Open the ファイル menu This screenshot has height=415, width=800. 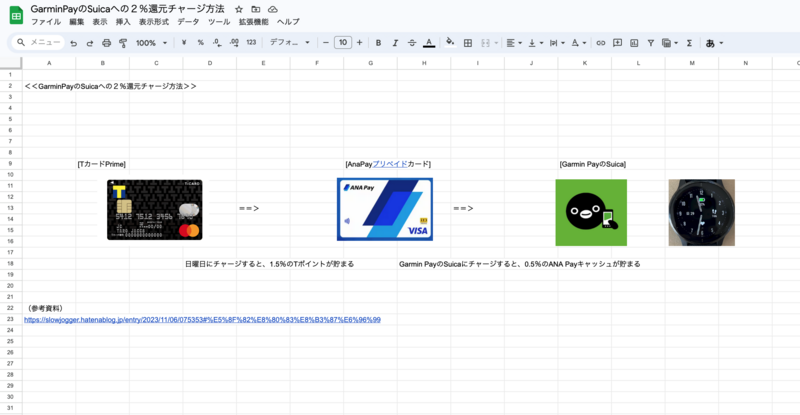click(46, 22)
